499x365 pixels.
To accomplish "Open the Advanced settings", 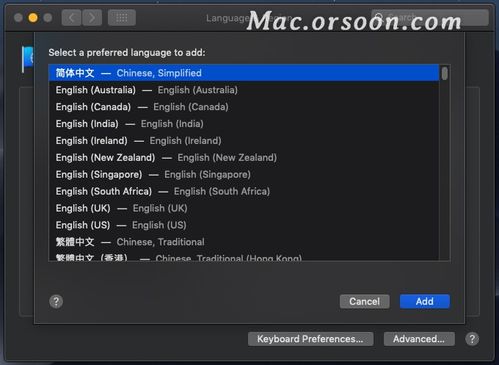I will (419, 339).
